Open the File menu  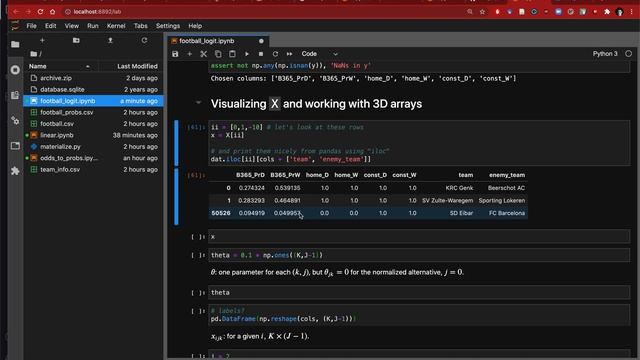pyautogui.click(x=31, y=26)
